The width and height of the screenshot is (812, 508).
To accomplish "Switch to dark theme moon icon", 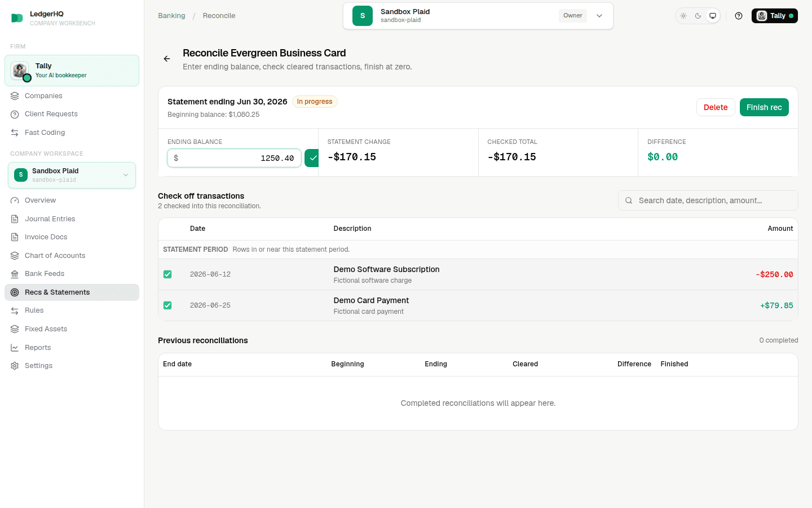I will pyautogui.click(x=698, y=16).
